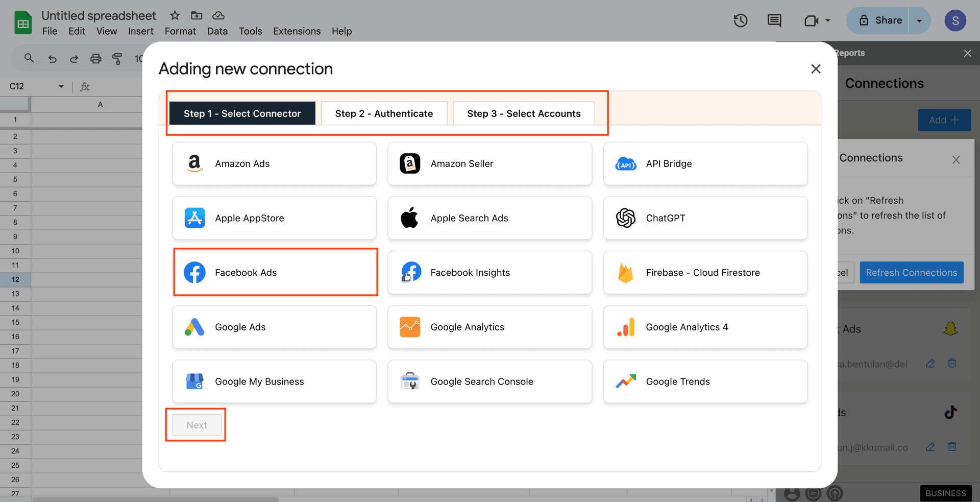Open the Data menu
This screenshot has height=502, width=980.
[x=217, y=31]
